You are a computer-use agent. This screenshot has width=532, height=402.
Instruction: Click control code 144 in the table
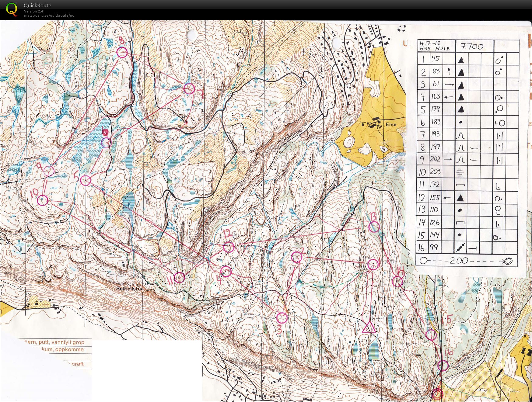click(x=435, y=235)
